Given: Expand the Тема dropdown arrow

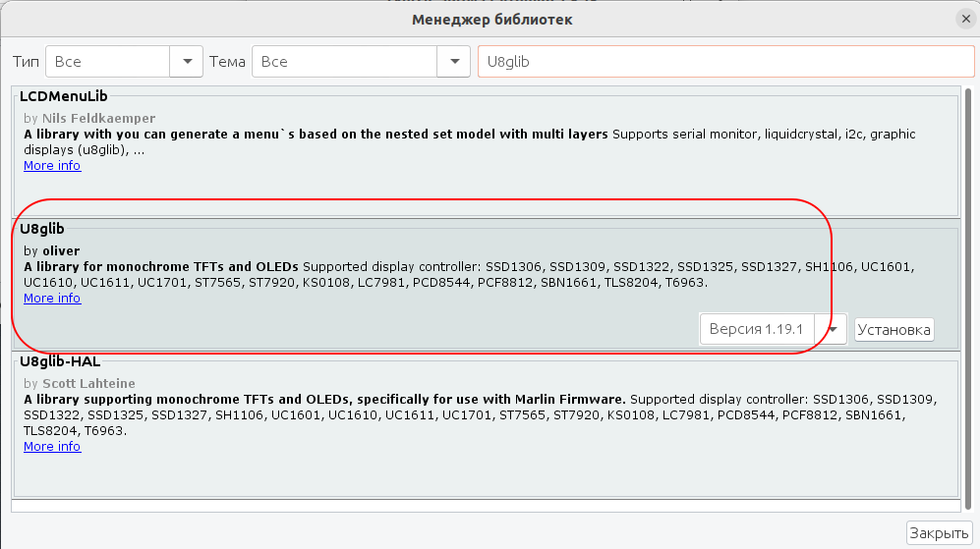Looking at the screenshot, I should [x=454, y=61].
